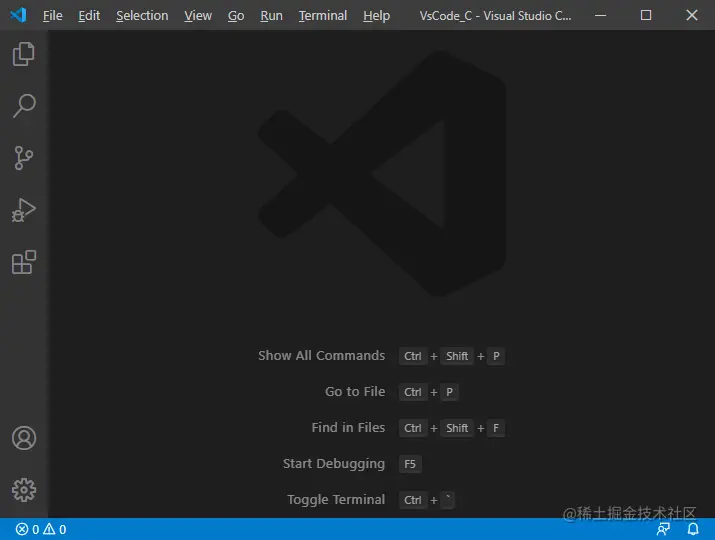Image resolution: width=715 pixels, height=540 pixels.
Task: Open the Help menu
Action: [x=376, y=16]
